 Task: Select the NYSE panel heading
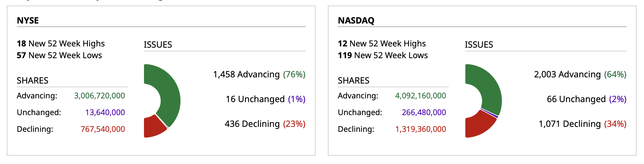pos(28,20)
